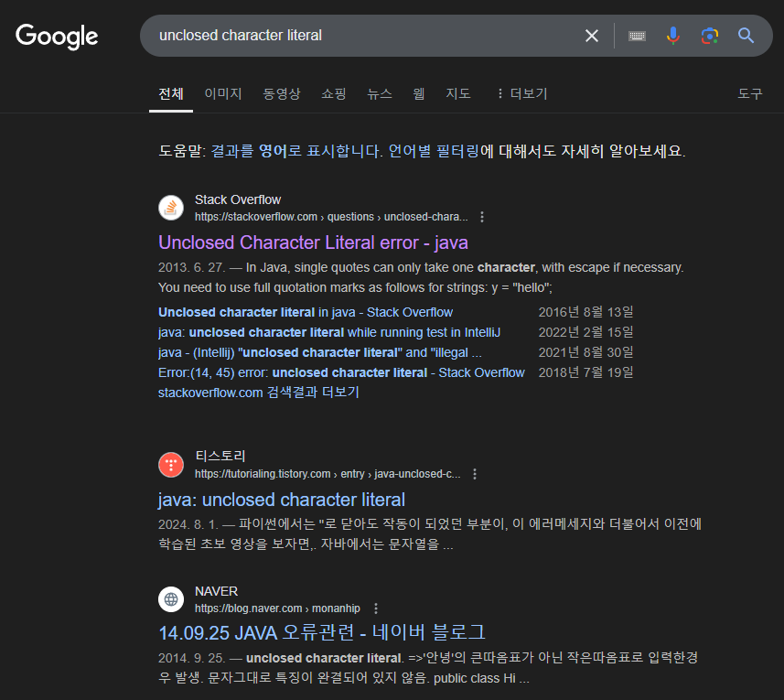Click the 티스토리 site name

coord(220,456)
